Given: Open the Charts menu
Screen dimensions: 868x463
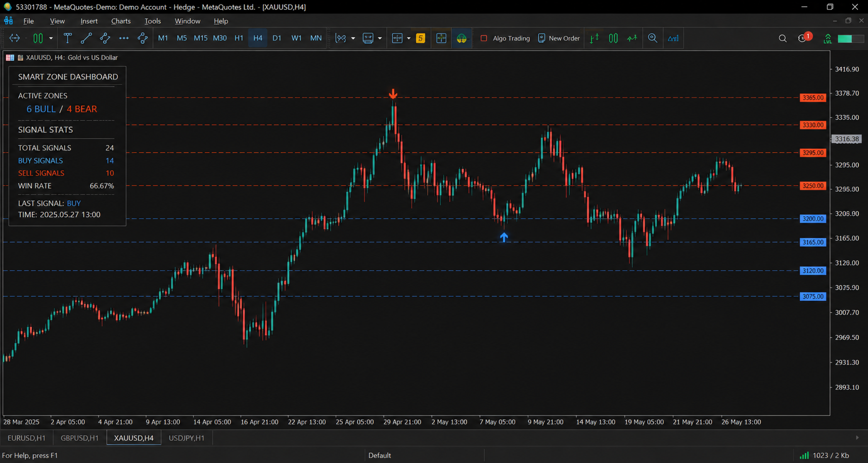Looking at the screenshot, I should 121,21.
